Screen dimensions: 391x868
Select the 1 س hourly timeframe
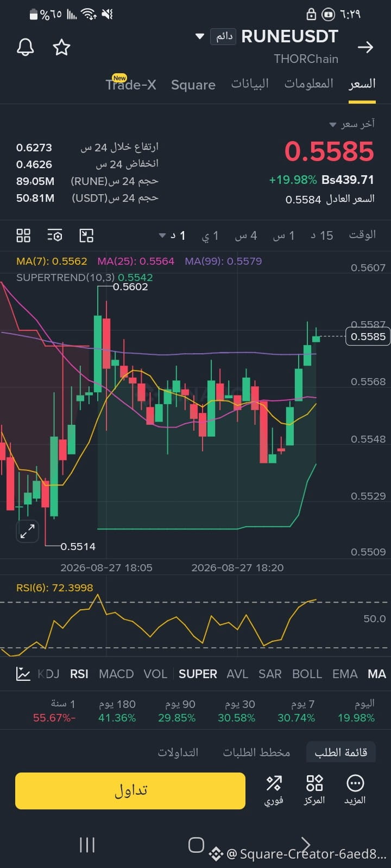pyautogui.click(x=283, y=235)
